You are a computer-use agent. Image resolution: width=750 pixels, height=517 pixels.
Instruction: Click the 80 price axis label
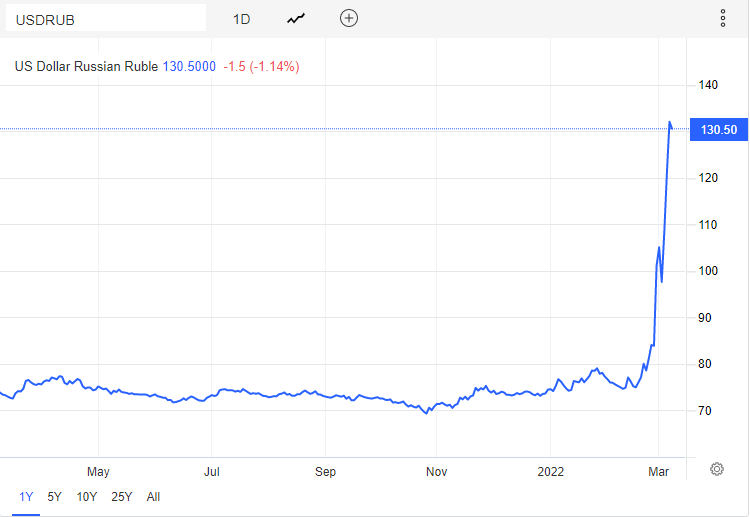coord(705,364)
